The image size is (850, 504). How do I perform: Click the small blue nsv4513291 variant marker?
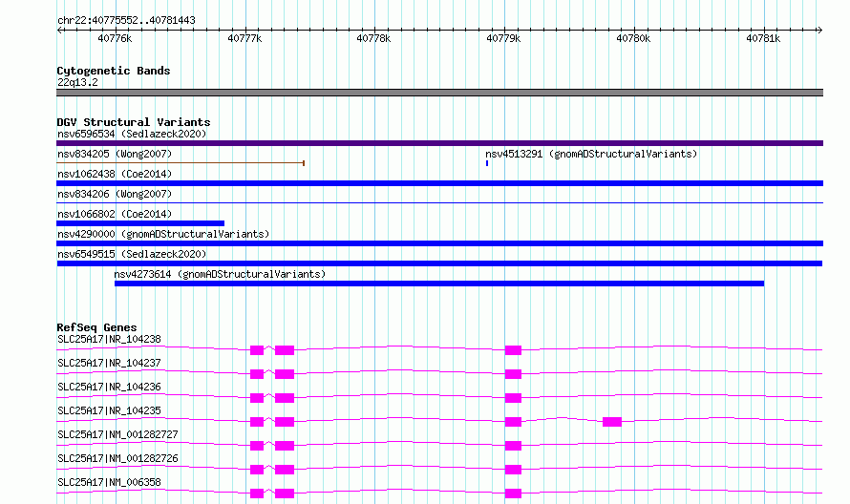[487, 163]
